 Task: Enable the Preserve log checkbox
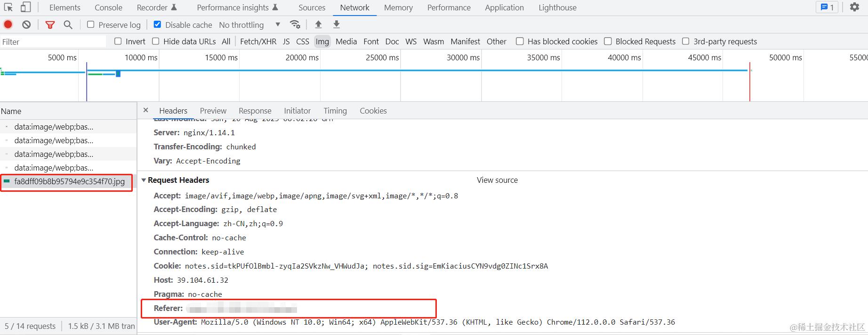pos(91,25)
